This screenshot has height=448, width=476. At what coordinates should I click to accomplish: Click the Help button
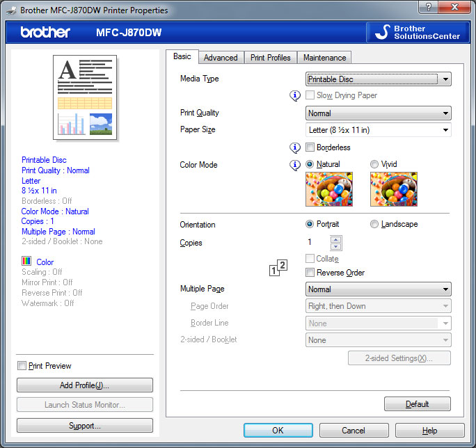[x=429, y=431]
